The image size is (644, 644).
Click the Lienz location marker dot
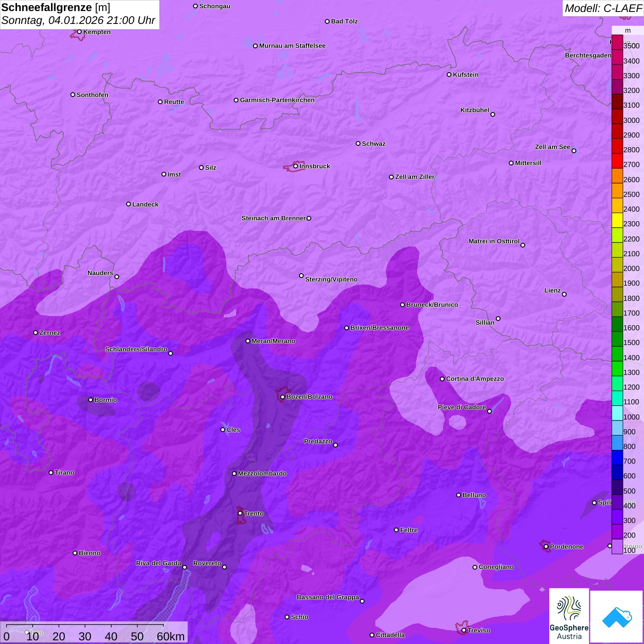(564, 294)
